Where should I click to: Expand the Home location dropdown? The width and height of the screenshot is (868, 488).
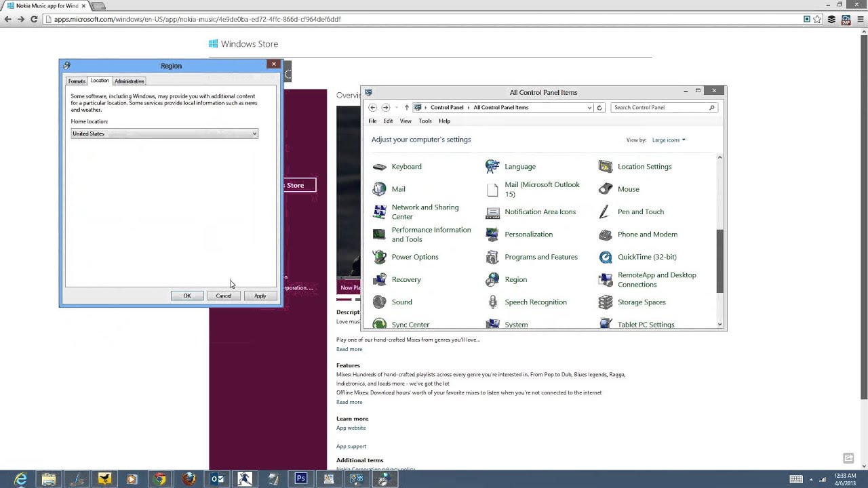[254, 134]
